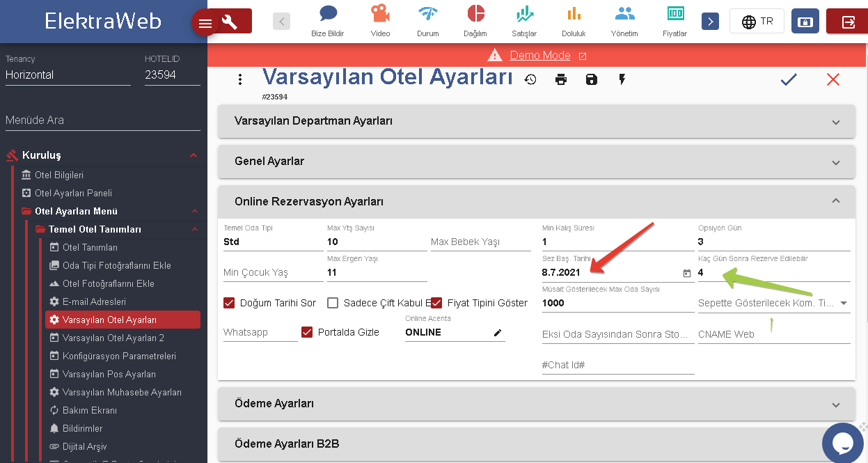The width and height of the screenshot is (868, 463).
Task: Uncheck the Portalda Gizle checkbox
Action: tap(307, 332)
